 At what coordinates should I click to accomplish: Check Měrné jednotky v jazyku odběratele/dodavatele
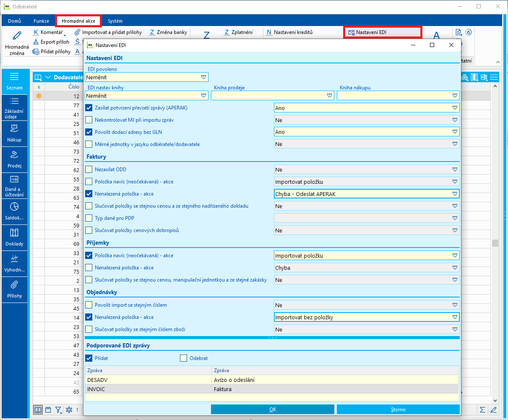click(x=89, y=144)
